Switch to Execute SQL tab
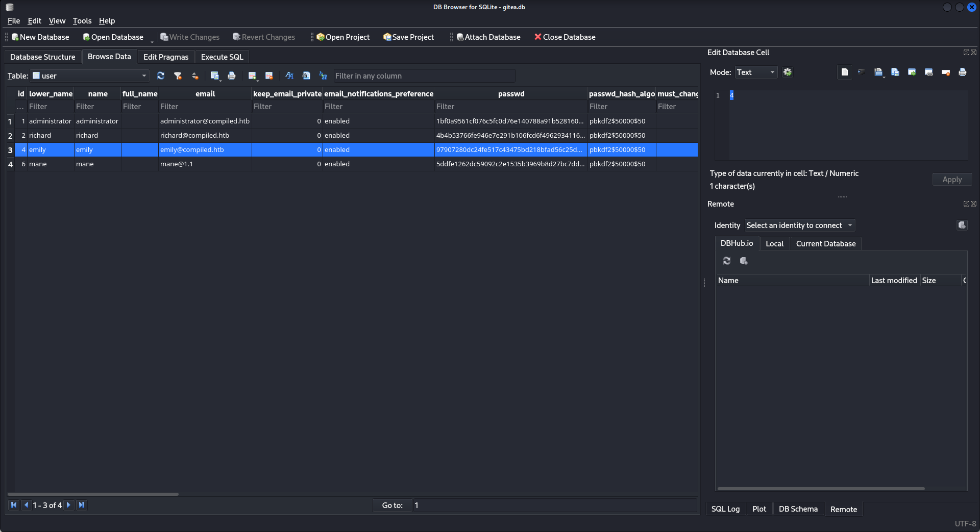The height and width of the screenshot is (532, 980). pyautogui.click(x=222, y=57)
